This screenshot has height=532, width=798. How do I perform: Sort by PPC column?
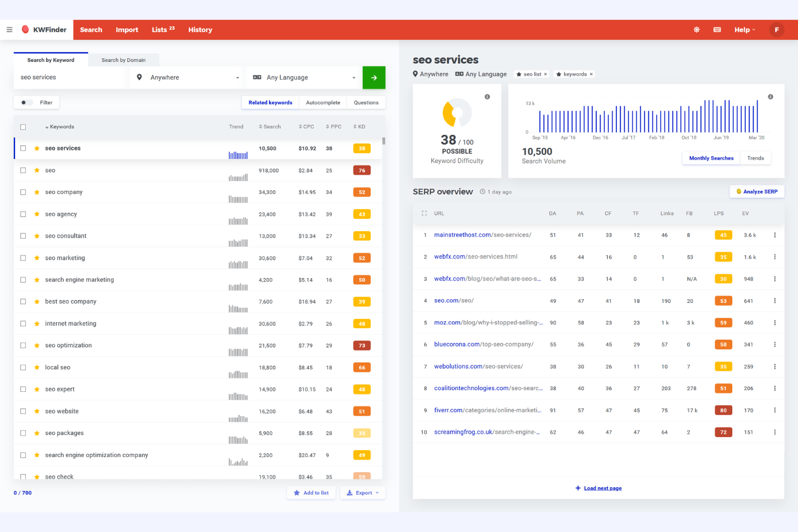pyautogui.click(x=334, y=127)
